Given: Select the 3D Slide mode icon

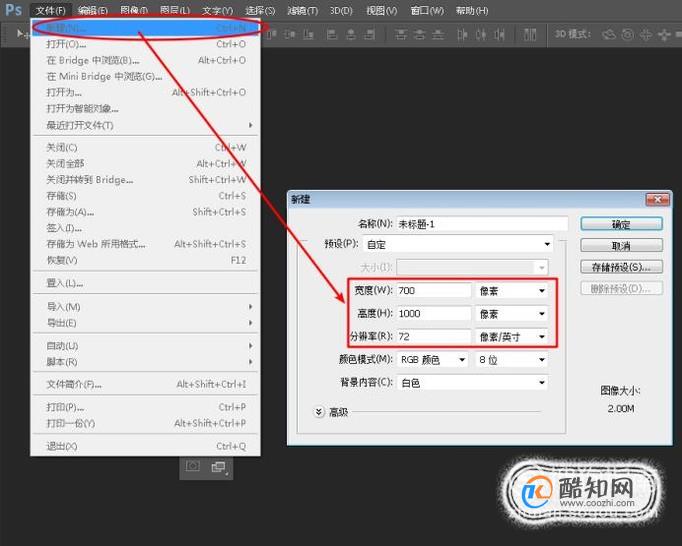Looking at the screenshot, I should point(664,34).
